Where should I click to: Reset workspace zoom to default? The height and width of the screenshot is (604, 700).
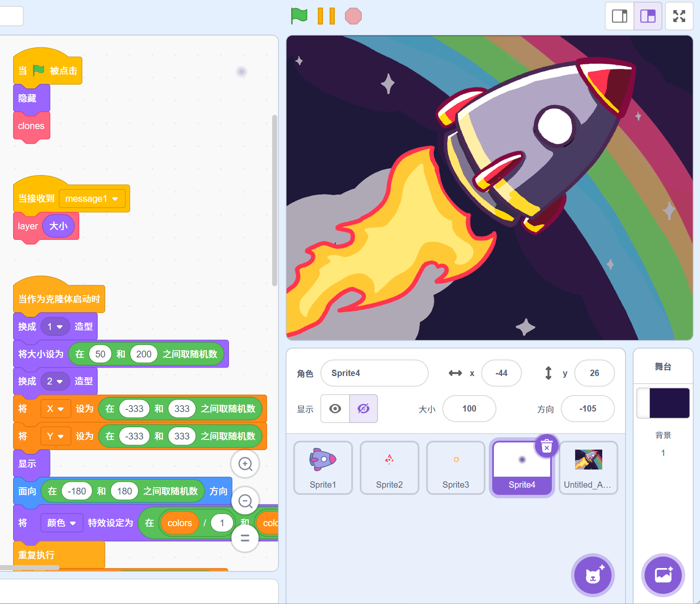coord(245,538)
